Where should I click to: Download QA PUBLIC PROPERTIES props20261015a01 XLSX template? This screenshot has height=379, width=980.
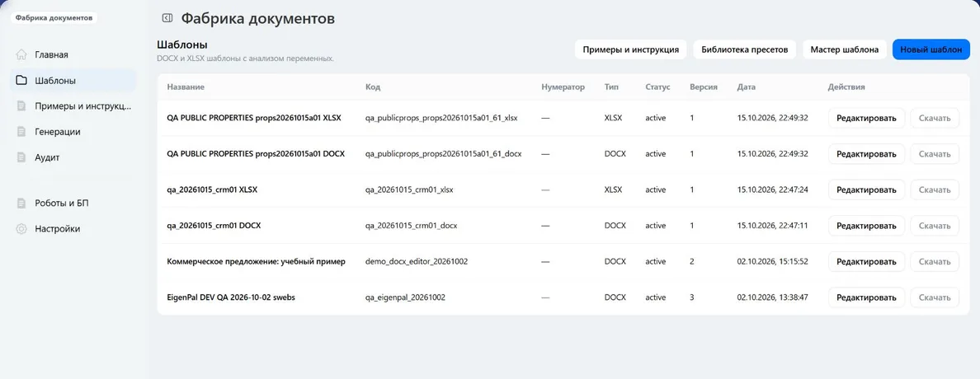tap(935, 118)
